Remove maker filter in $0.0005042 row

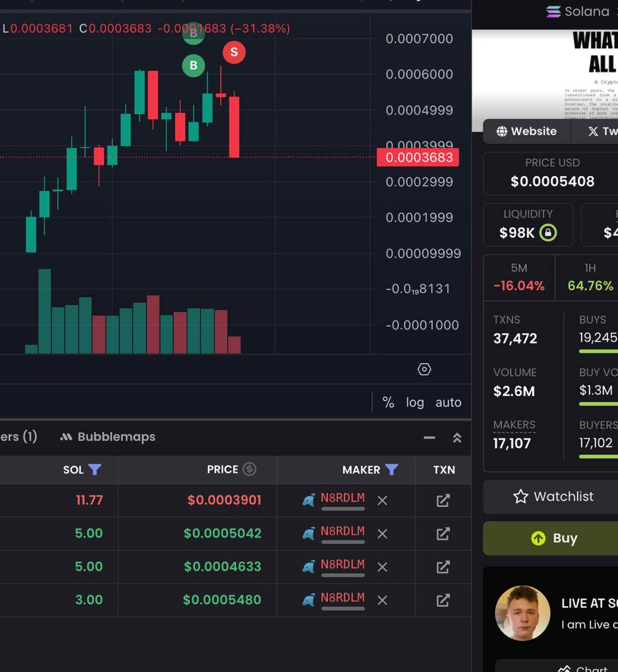pyautogui.click(x=382, y=534)
